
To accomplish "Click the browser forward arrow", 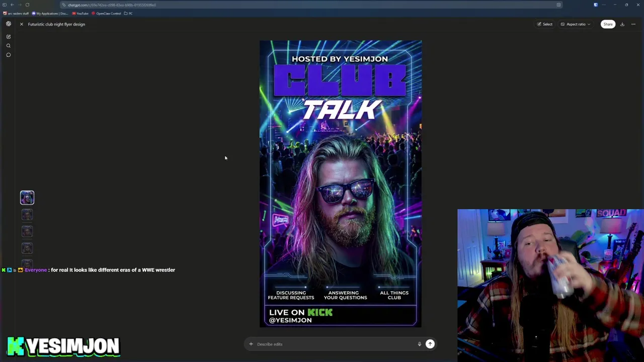I will (20, 5).
